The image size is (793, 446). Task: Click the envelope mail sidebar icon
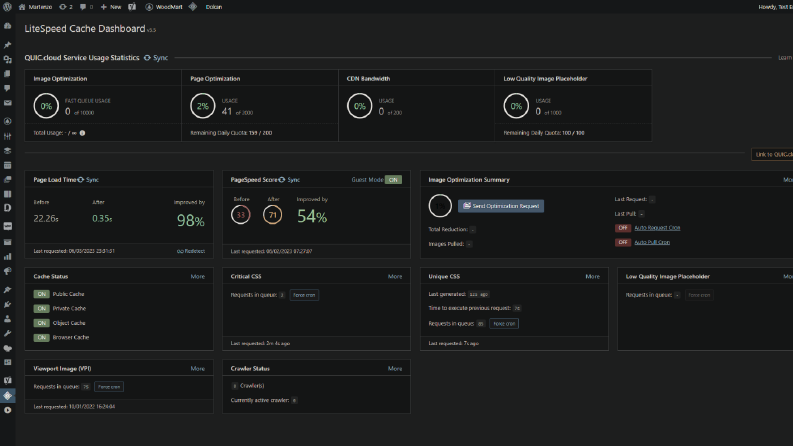coord(8,103)
